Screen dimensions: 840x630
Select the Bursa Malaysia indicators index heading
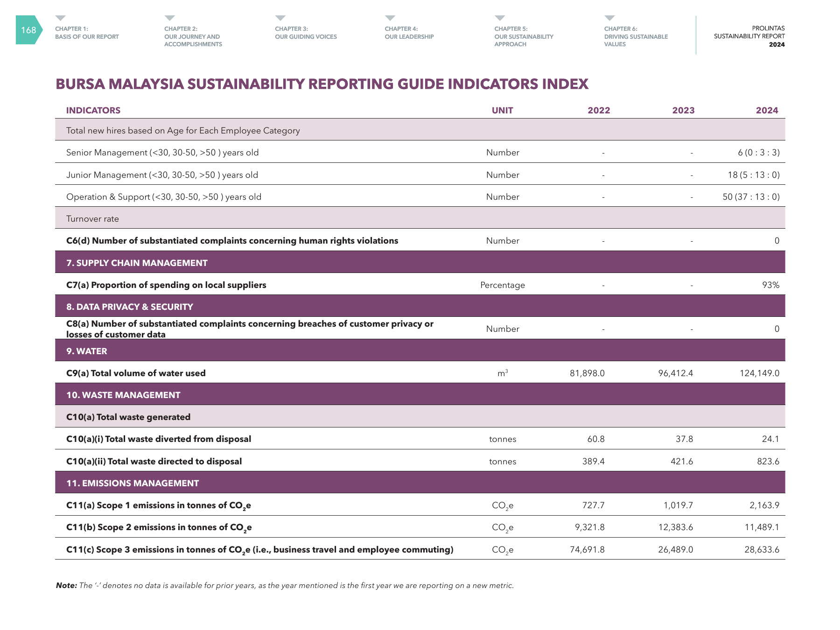pyautogui.click(x=322, y=84)
